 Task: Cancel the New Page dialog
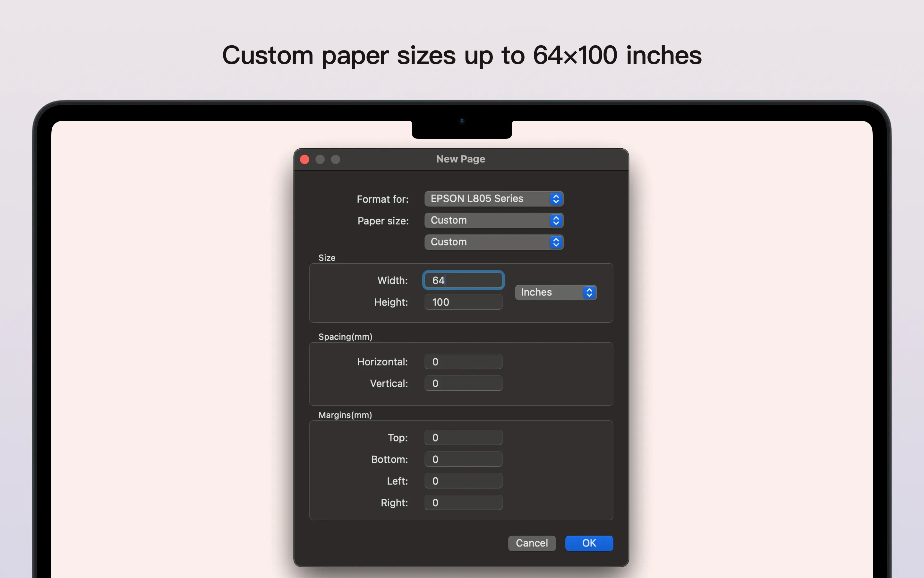(x=532, y=543)
